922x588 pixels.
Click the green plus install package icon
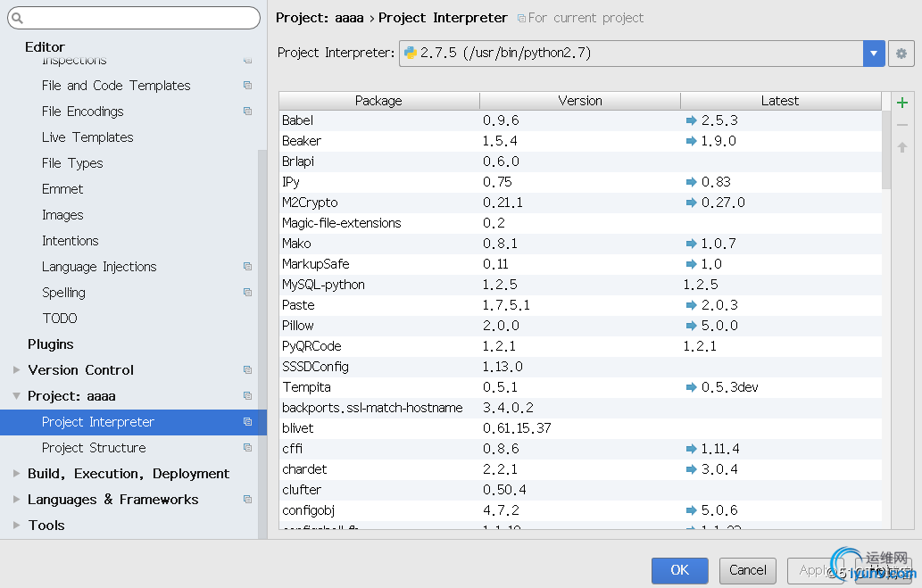tap(902, 103)
